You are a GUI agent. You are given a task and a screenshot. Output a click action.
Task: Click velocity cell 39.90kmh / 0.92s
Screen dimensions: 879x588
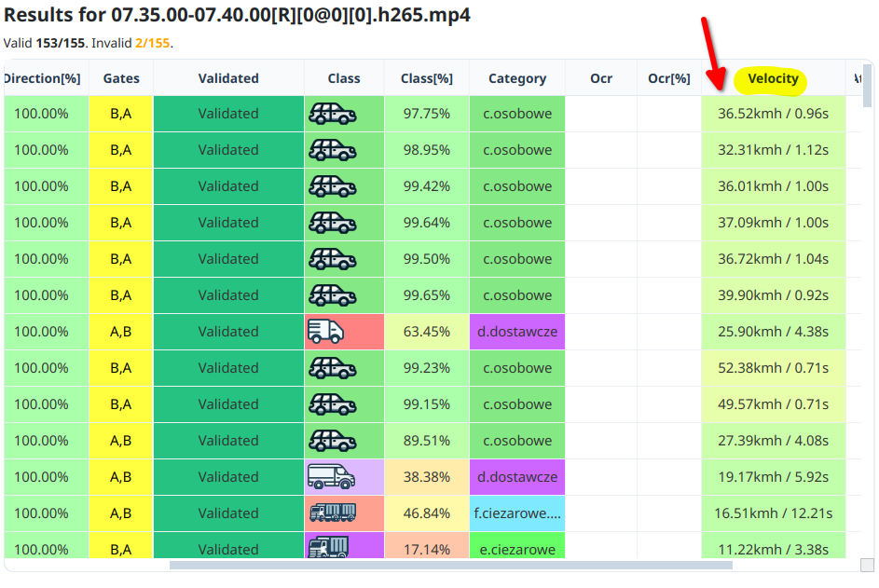[774, 295]
